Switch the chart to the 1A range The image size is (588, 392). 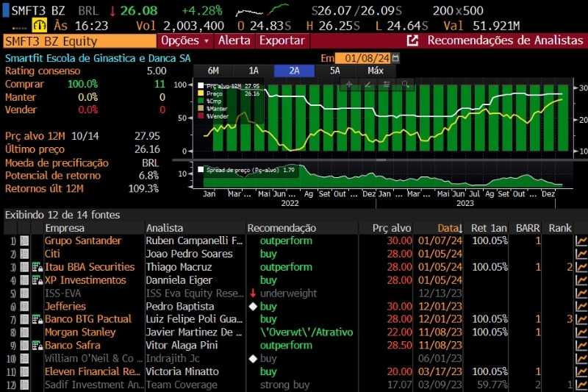tap(254, 71)
